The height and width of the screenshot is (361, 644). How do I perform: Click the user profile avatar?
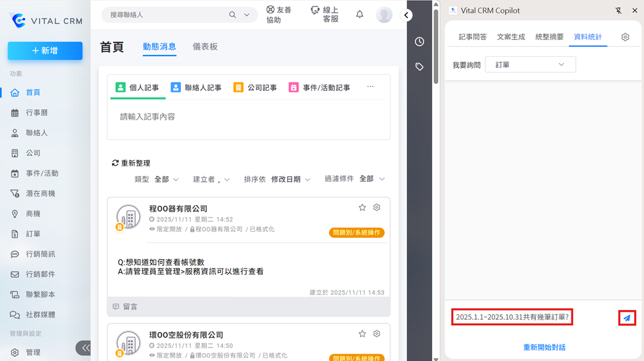[x=384, y=15]
